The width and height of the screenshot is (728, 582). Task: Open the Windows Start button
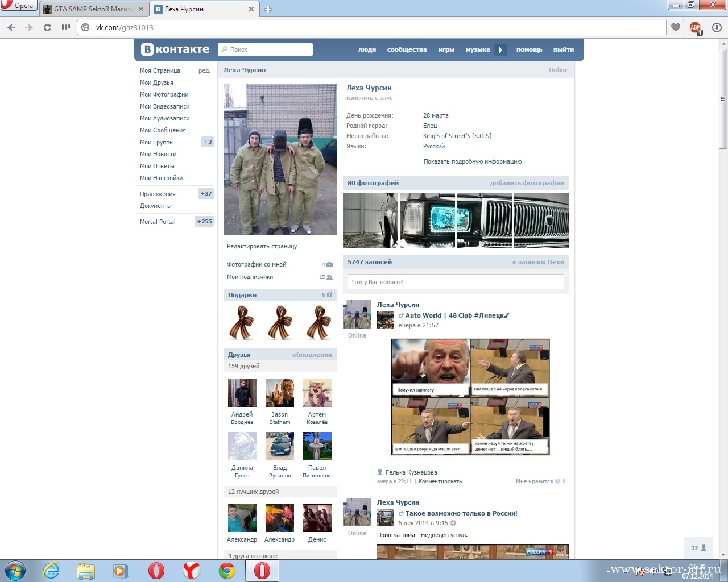pos(15,571)
